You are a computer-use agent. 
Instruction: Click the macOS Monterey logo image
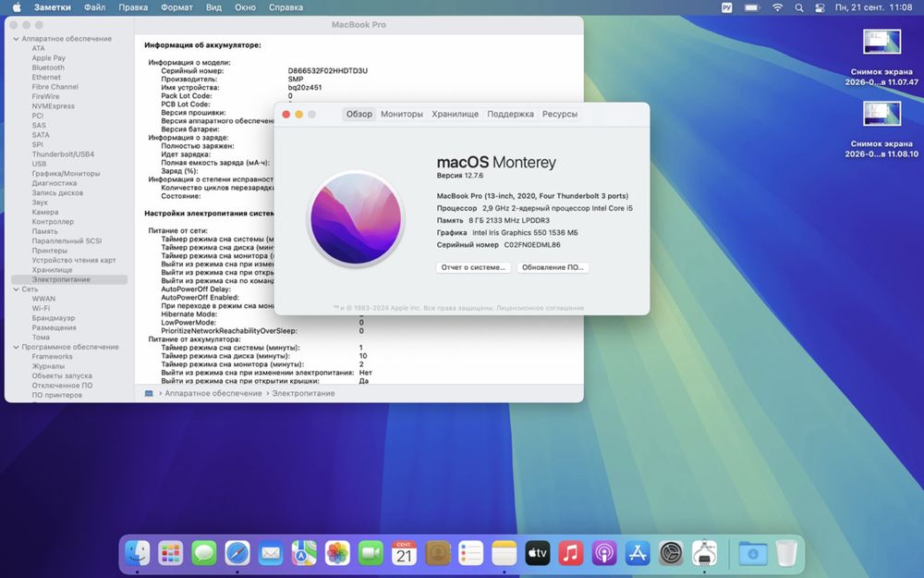click(356, 219)
